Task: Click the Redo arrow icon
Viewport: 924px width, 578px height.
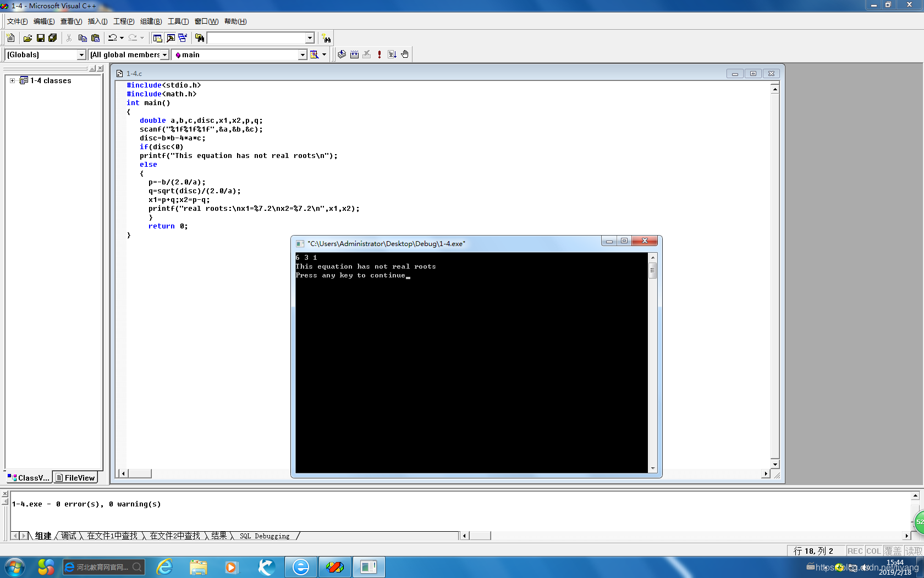Action: coord(133,38)
